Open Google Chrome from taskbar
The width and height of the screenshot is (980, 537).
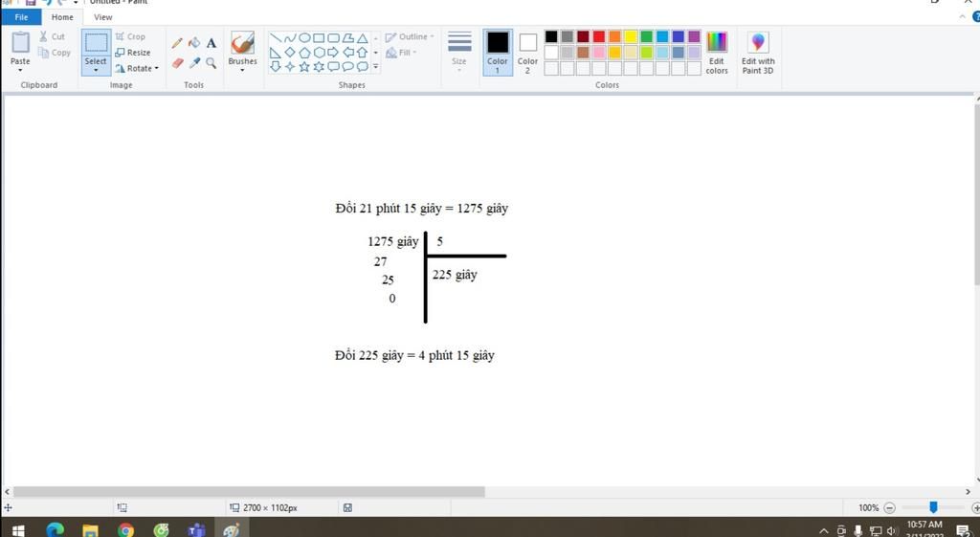click(x=125, y=530)
